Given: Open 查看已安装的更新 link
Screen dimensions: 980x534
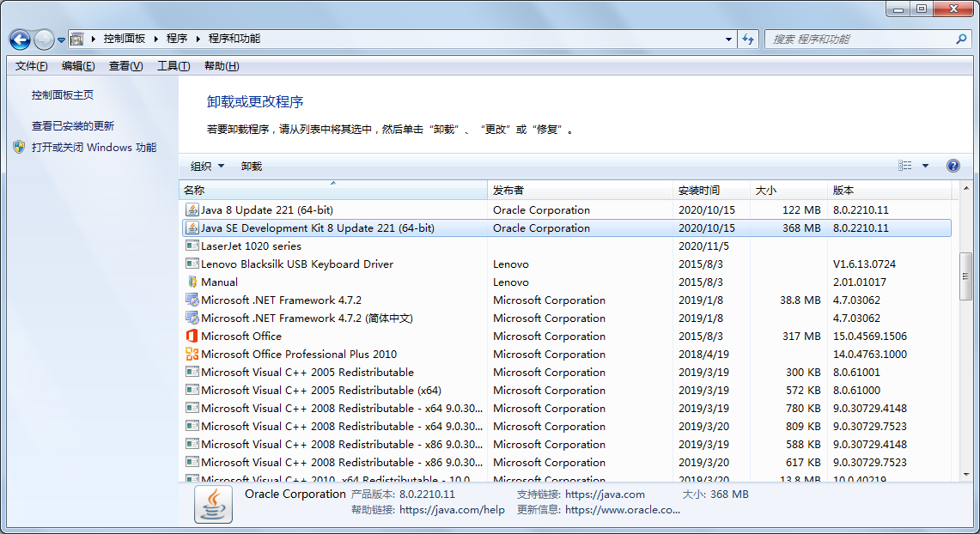Looking at the screenshot, I should [73, 125].
